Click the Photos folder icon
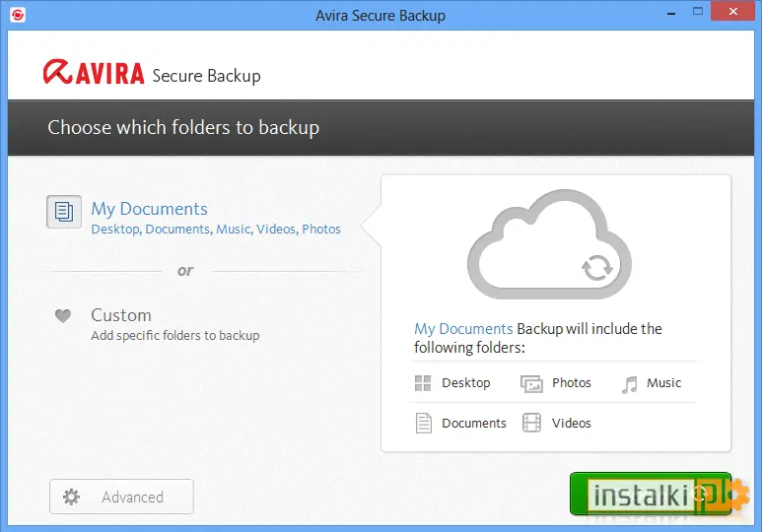The width and height of the screenshot is (762, 532). (x=531, y=384)
